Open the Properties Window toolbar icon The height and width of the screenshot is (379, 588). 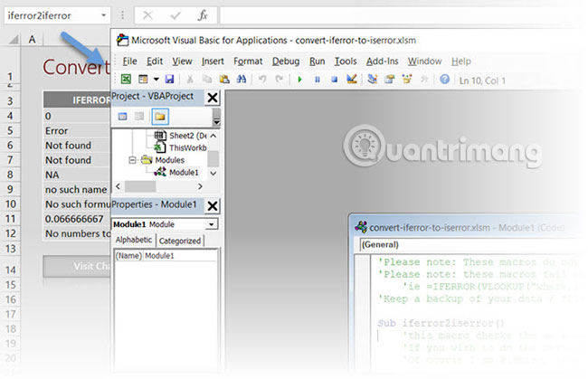(x=390, y=79)
